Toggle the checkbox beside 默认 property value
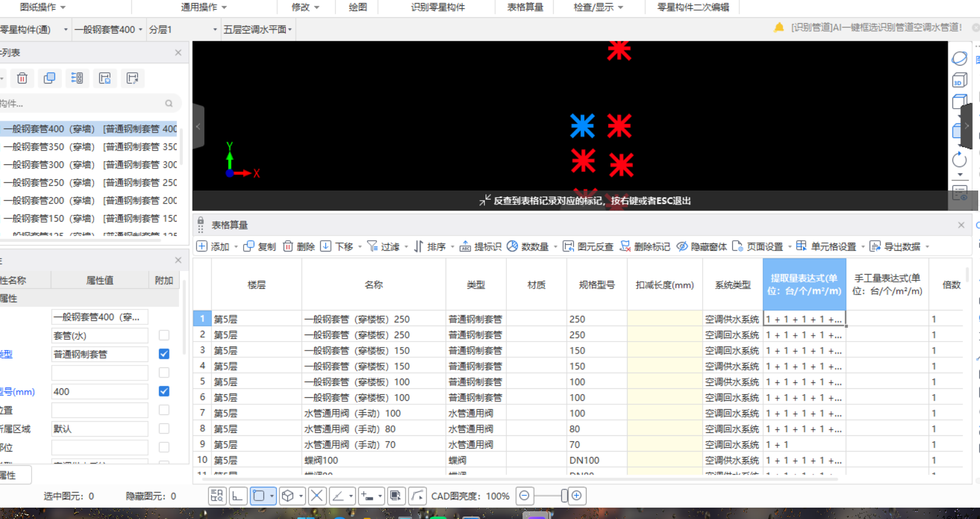Screen dimensions: 980x519 (x=164, y=429)
